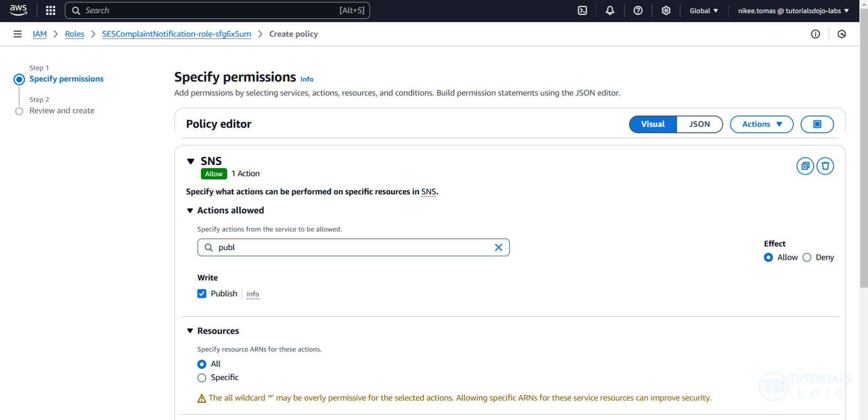
Task: Click the wildcard warning triangle icon
Action: (202, 398)
